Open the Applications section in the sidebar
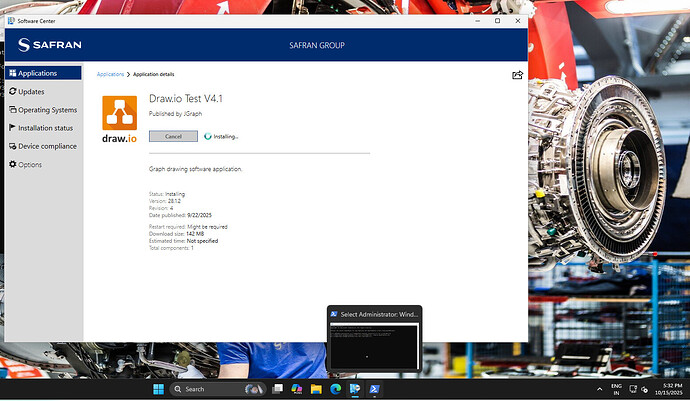Image resolution: width=690 pixels, height=401 pixels. [43, 73]
